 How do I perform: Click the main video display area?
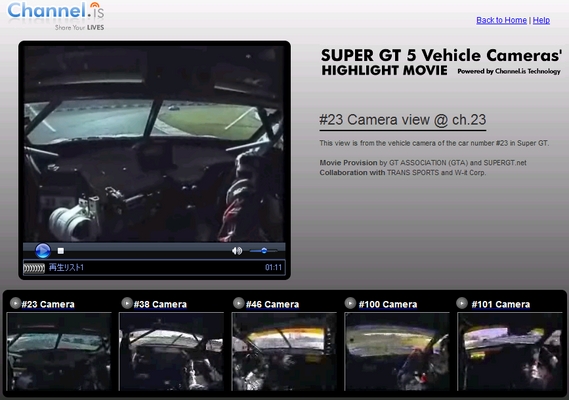(x=153, y=144)
